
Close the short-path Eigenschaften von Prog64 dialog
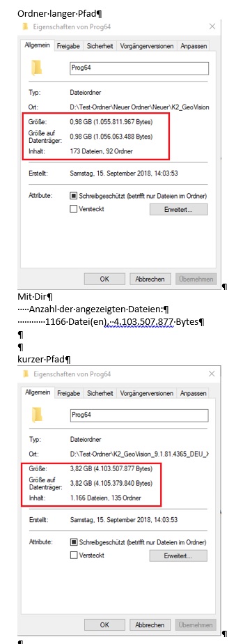coord(212,374)
